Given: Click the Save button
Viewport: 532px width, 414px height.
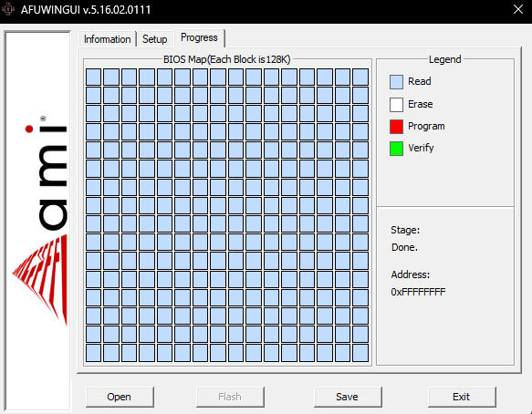Looking at the screenshot, I should pos(348,397).
